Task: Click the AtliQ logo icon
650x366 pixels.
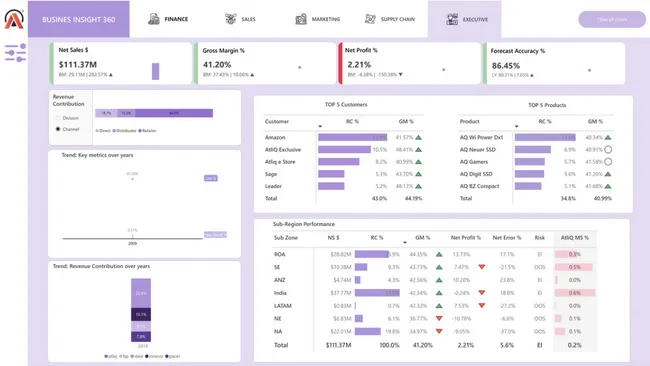Action: click(x=14, y=19)
